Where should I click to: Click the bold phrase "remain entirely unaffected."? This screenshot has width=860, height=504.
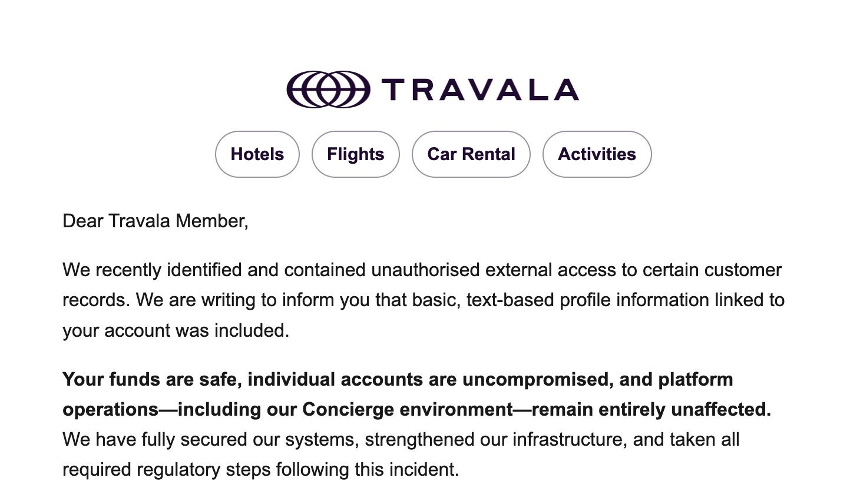pos(651,410)
